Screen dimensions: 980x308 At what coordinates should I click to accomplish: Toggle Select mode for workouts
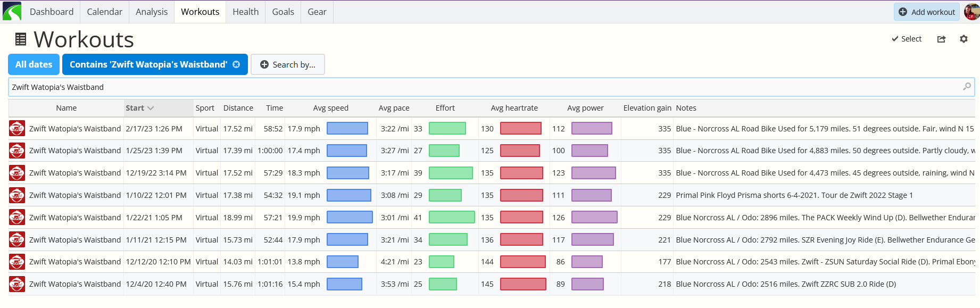[907, 39]
